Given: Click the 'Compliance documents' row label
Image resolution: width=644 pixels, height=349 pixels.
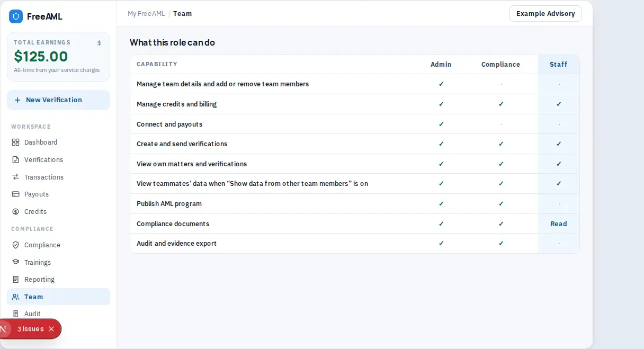Looking at the screenshot, I should [173, 224].
